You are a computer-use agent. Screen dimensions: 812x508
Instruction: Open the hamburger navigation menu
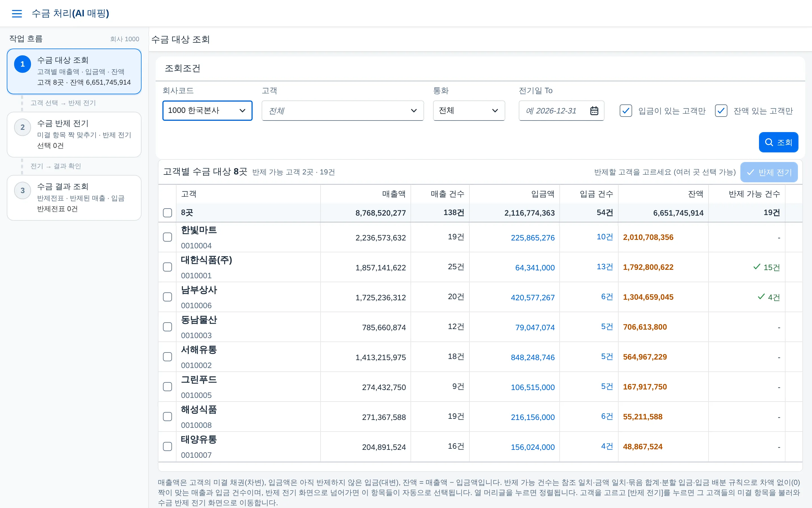coord(17,14)
